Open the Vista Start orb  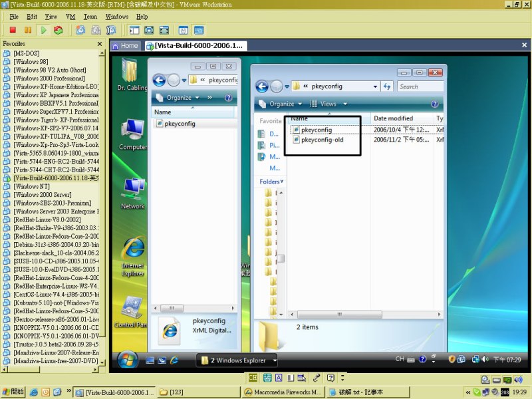tap(128, 360)
